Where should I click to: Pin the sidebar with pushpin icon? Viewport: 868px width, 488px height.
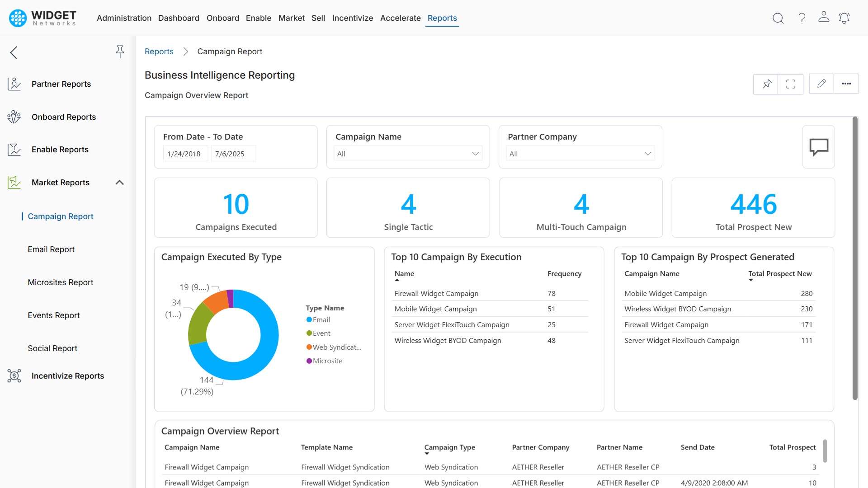[120, 52]
